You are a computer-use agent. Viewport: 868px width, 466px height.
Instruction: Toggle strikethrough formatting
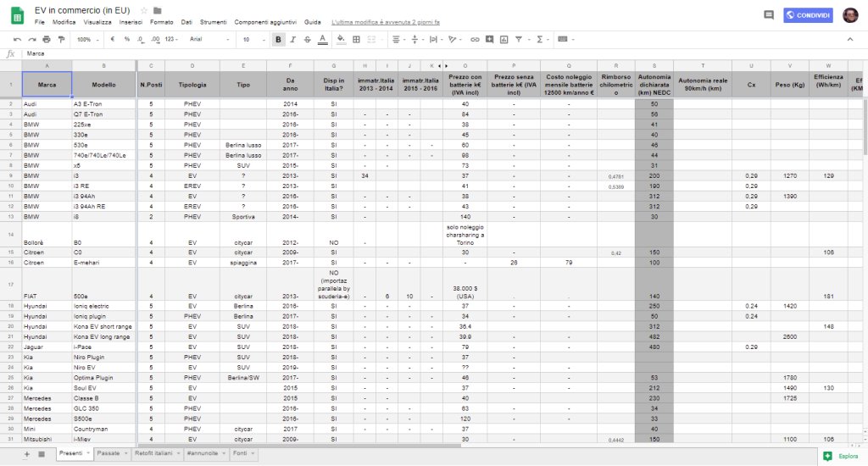[307, 39]
